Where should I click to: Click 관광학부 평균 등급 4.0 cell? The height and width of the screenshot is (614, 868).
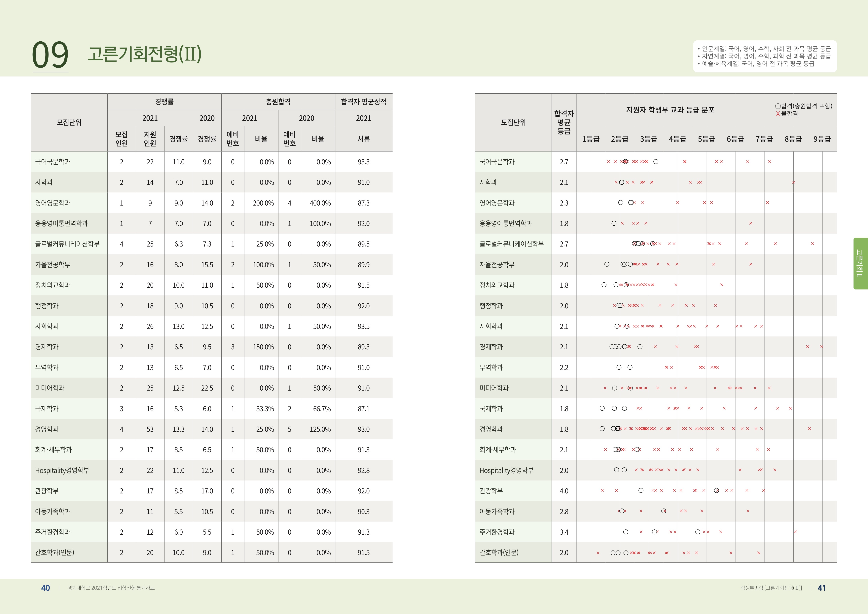(x=564, y=491)
